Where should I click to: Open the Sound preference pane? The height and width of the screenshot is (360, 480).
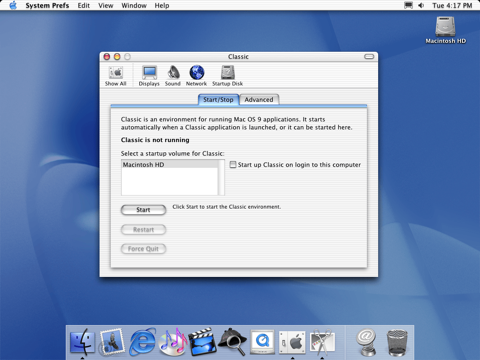173,76
